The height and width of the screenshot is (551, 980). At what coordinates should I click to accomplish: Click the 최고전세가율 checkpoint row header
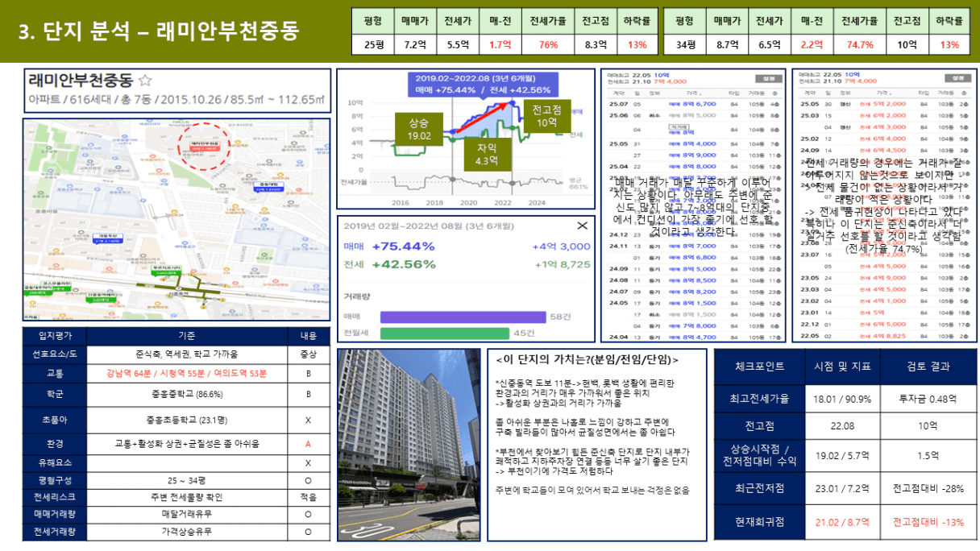758,399
